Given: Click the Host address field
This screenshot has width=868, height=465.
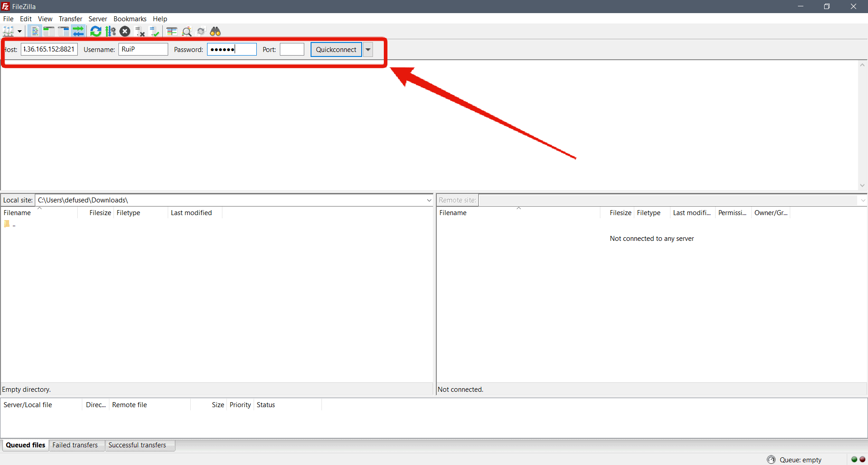Looking at the screenshot, I should click(49, 49).
